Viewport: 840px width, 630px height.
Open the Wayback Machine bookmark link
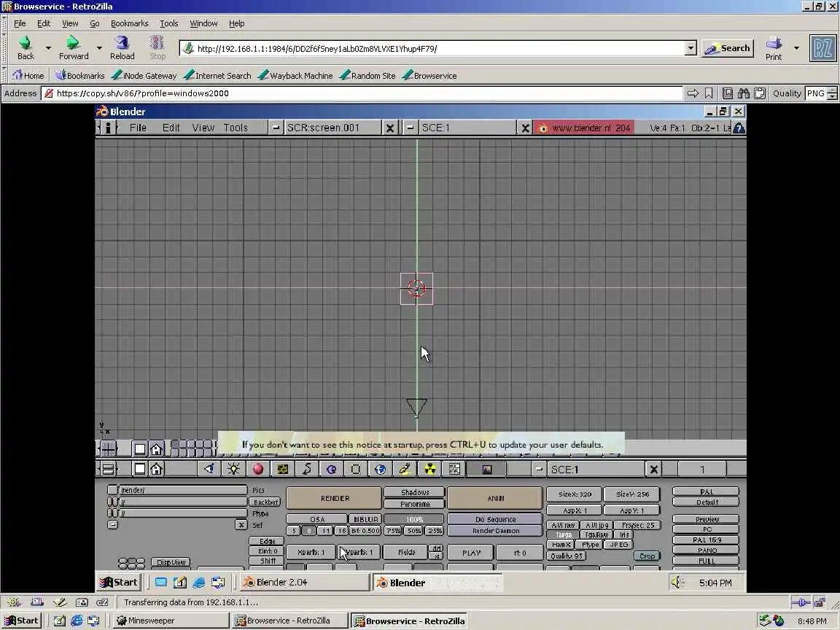tap(295, 76)
